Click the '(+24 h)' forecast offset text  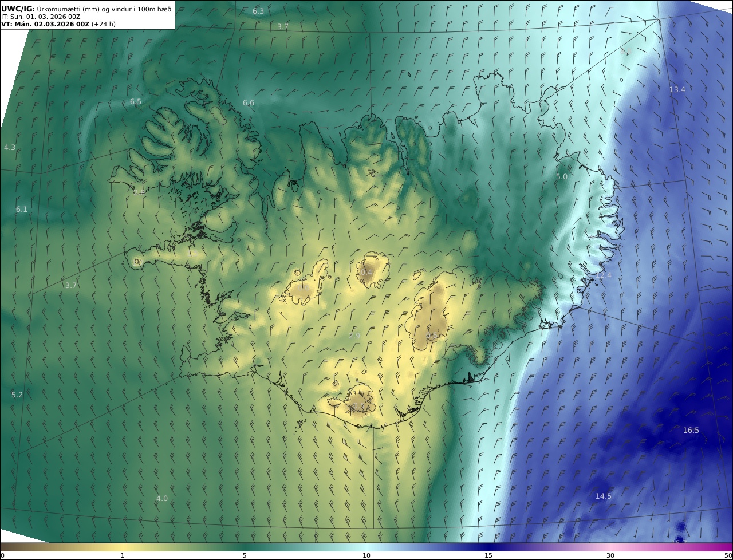pos(104,24)
